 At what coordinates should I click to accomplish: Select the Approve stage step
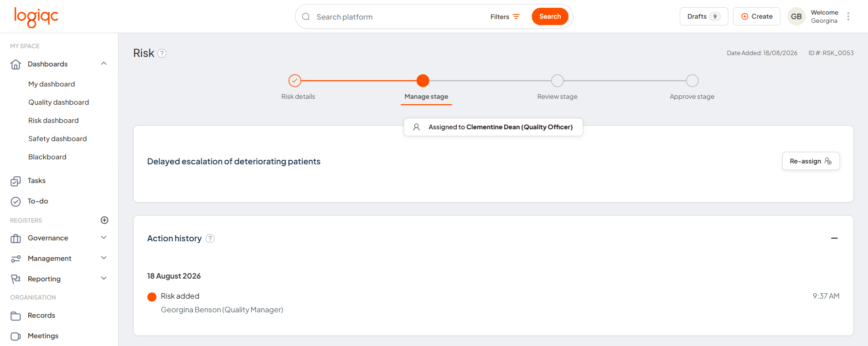click(x=692, y=81)
